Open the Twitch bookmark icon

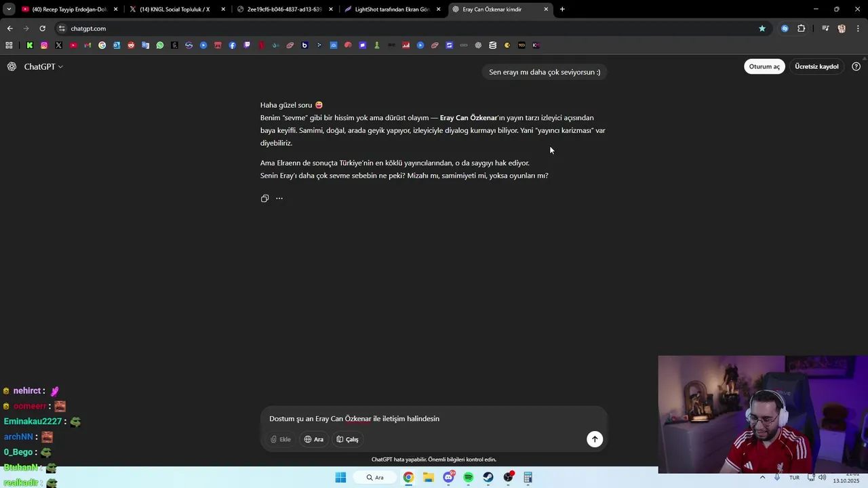coord(247,45)
